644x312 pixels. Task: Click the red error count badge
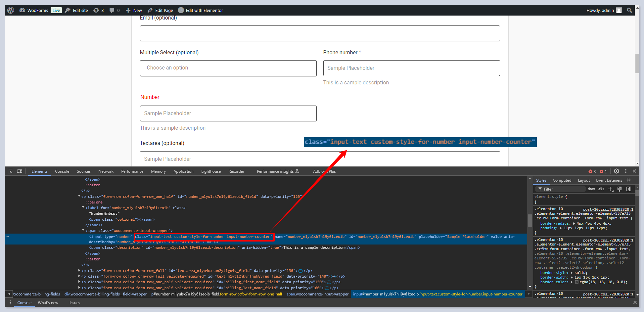(x=592, y=171)
